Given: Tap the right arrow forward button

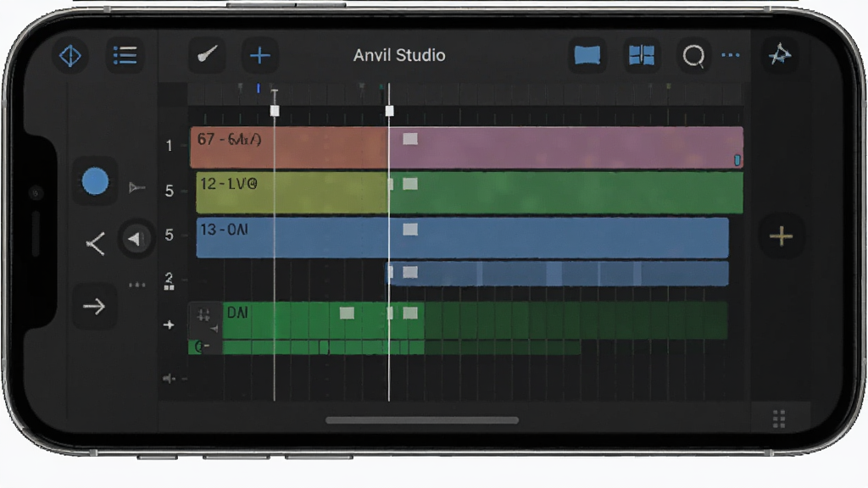Looking at the screenshot, I should pos(94,306).
